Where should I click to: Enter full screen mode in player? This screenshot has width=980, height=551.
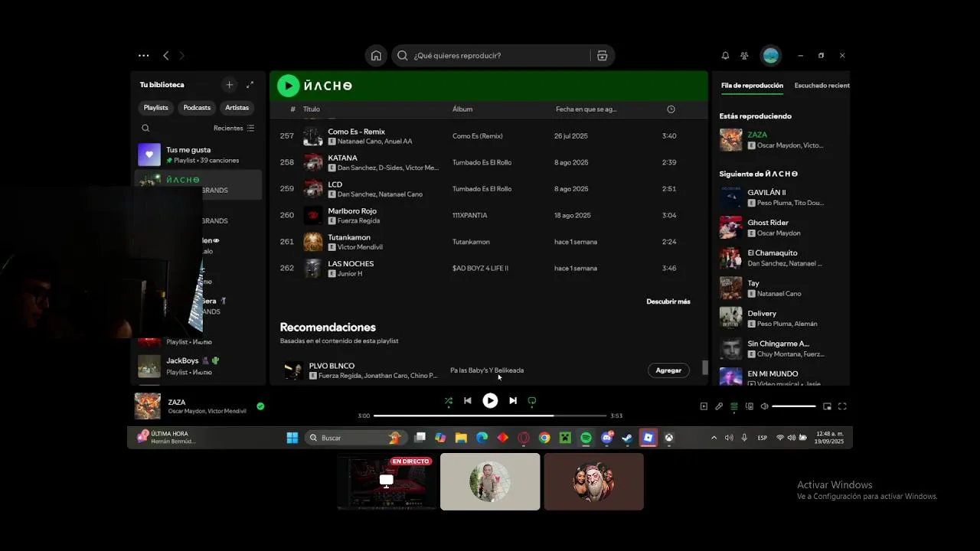point(842,406)
